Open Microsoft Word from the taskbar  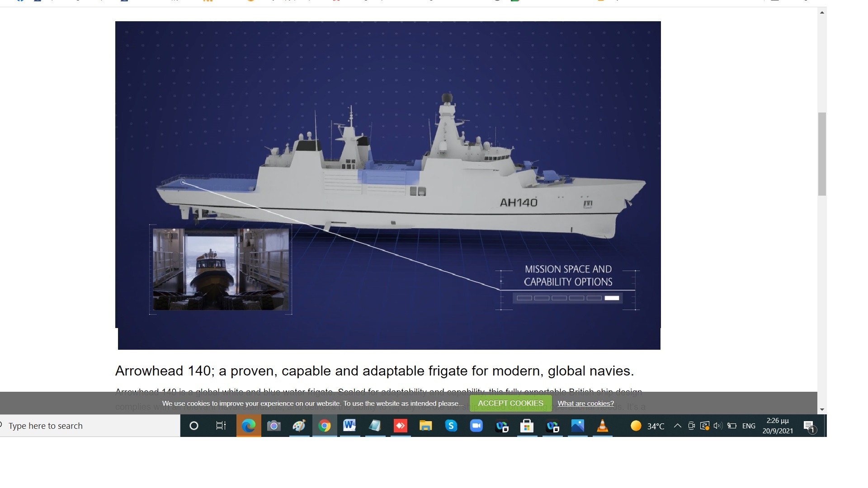[349, 426]
